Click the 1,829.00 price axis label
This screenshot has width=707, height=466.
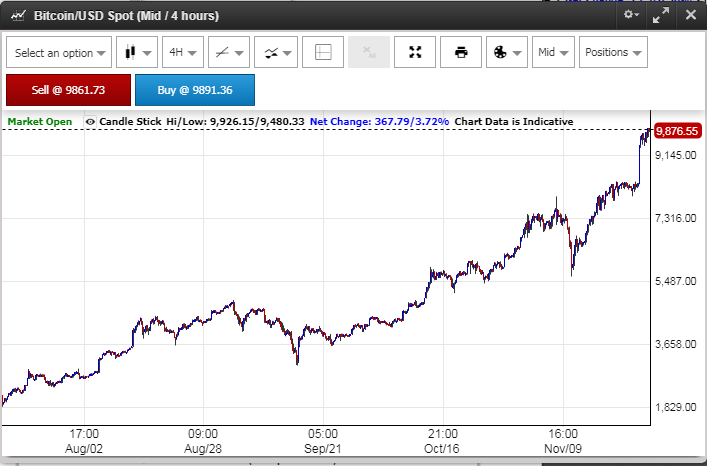click(x=675, y=407)
